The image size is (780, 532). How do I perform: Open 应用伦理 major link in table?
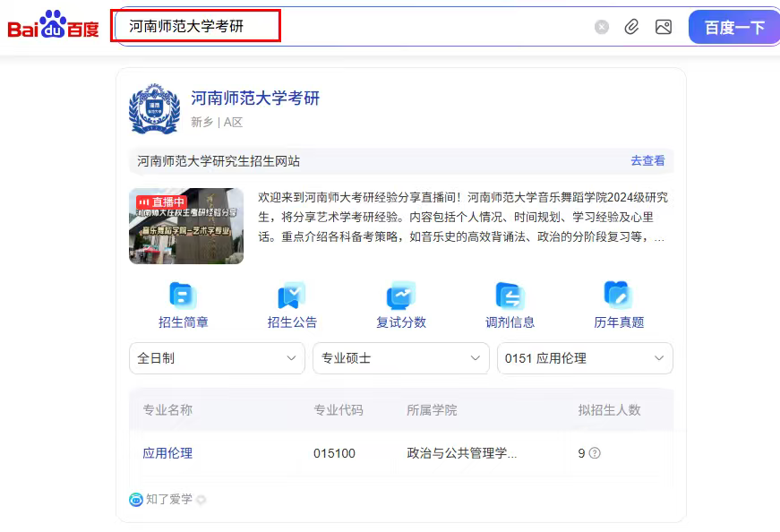pyautogui.click(x=167, y=453)
